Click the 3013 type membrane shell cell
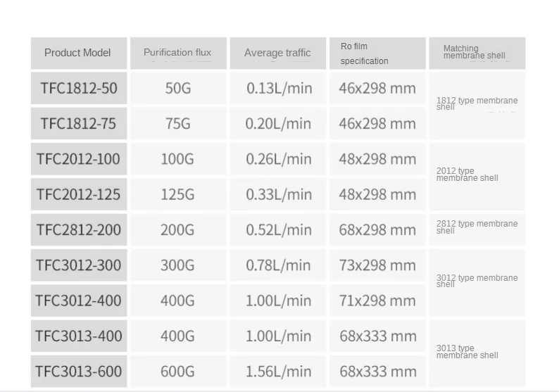559x392 pixels. pyautogui.click(x=477, y=353)
